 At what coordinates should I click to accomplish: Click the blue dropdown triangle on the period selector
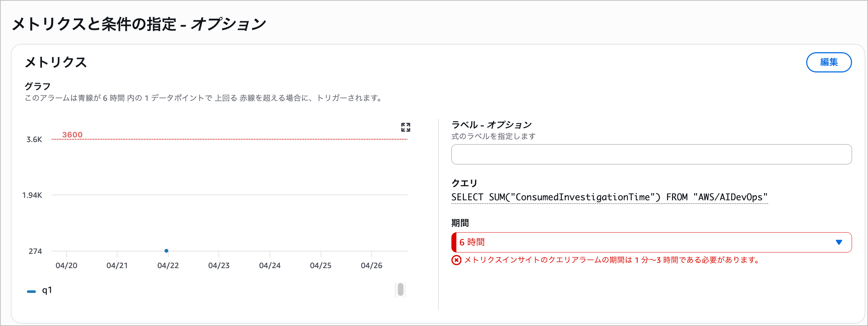pos(839,242)
